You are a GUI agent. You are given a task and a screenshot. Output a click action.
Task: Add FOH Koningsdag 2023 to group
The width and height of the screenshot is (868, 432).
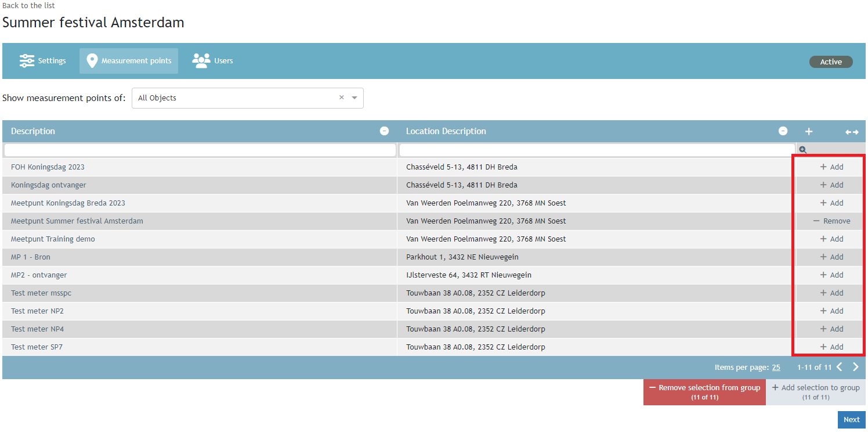coord(831,167)
